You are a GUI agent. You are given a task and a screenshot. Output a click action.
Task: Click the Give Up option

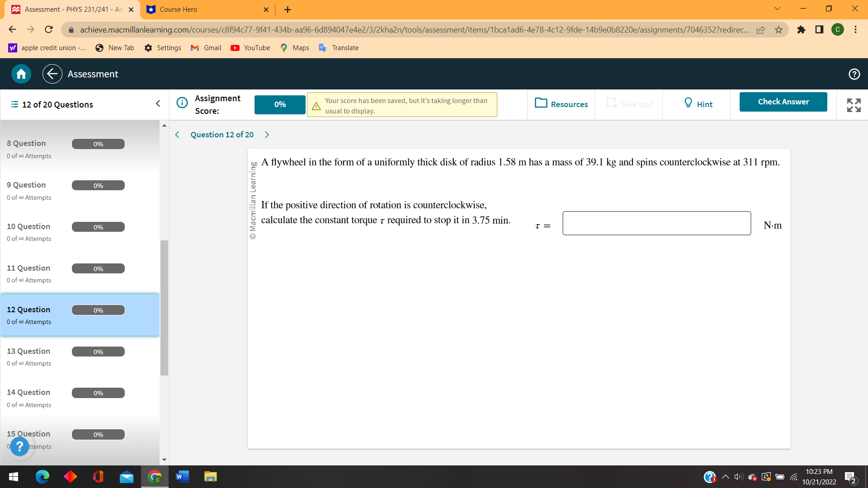(x=629, y=104)
